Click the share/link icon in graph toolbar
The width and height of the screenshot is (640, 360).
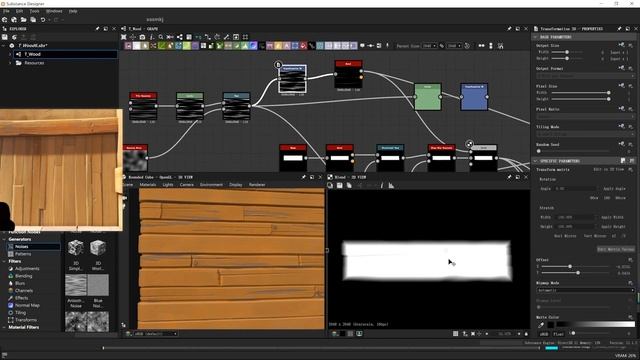pyautogui.click(x=180, y=37)
